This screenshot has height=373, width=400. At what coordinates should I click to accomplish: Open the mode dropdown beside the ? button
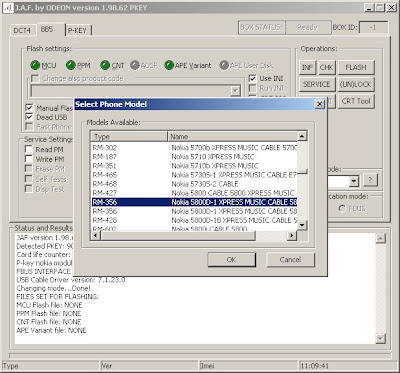354,181
